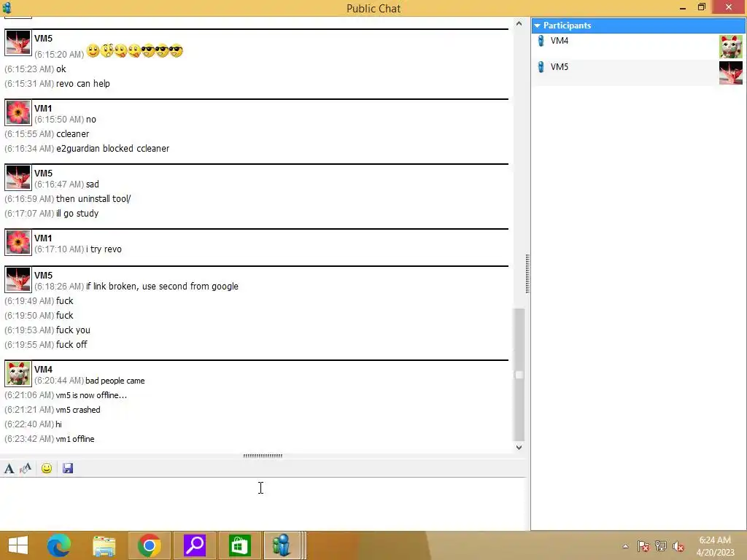Open the Windows Store from taskbar
Screen dimensions: 747x560
[239, 545]
